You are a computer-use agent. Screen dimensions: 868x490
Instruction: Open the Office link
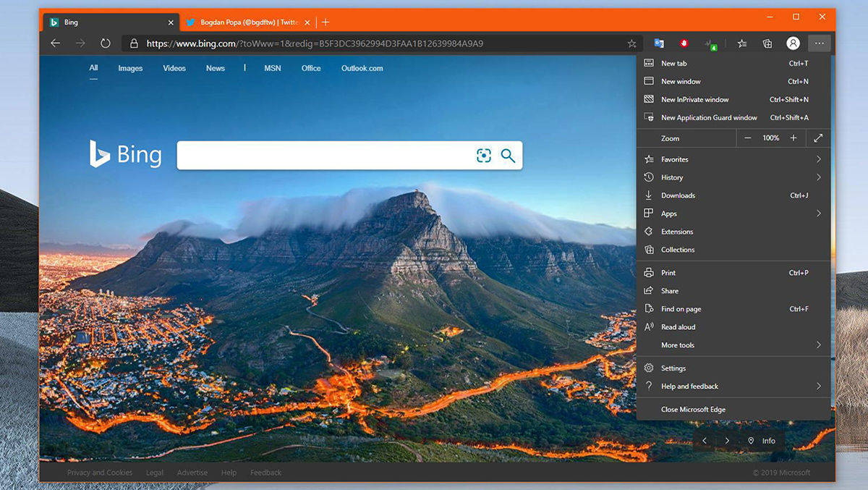[x=311, y=68]
